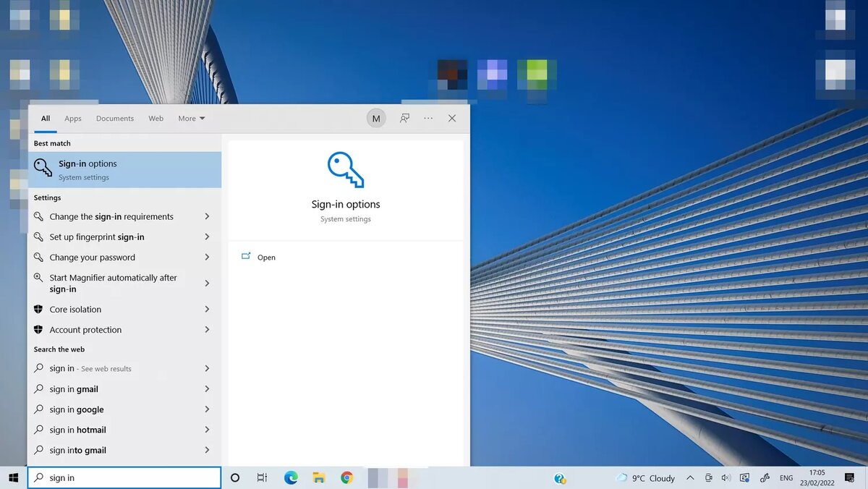Screen dimensions: 868x489
Task: Click the pen workspace tray icon
Action: point(765,478)
